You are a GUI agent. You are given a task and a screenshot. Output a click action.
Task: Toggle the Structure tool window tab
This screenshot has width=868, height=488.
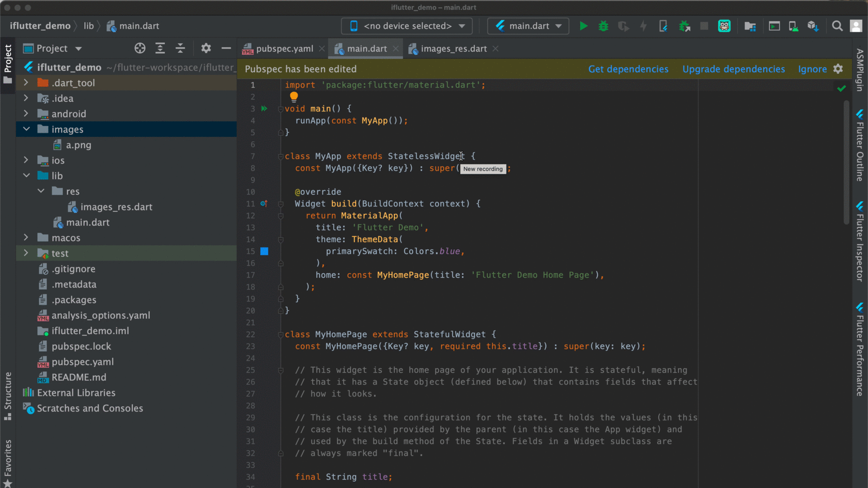(x=8, y=396)
